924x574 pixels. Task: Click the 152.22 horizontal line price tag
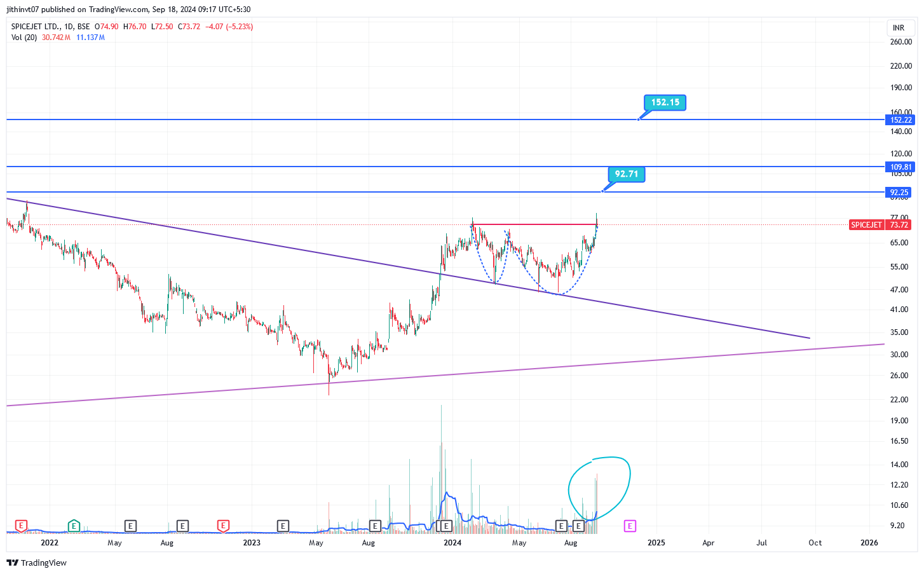900,120
